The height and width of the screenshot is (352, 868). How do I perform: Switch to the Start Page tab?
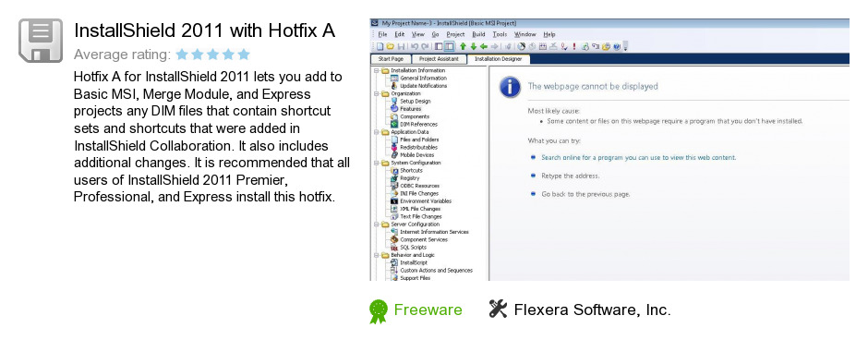391,59
